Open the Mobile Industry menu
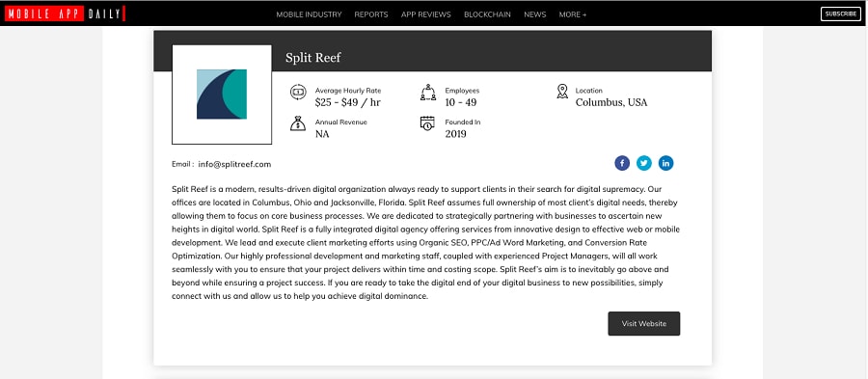Screen dimensions: 868x379 click(309, 14)
